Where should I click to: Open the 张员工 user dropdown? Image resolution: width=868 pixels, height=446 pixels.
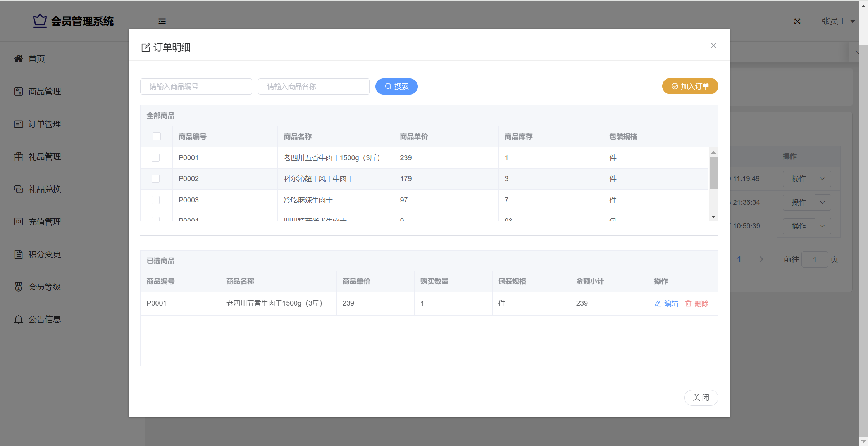pos(838,21)
